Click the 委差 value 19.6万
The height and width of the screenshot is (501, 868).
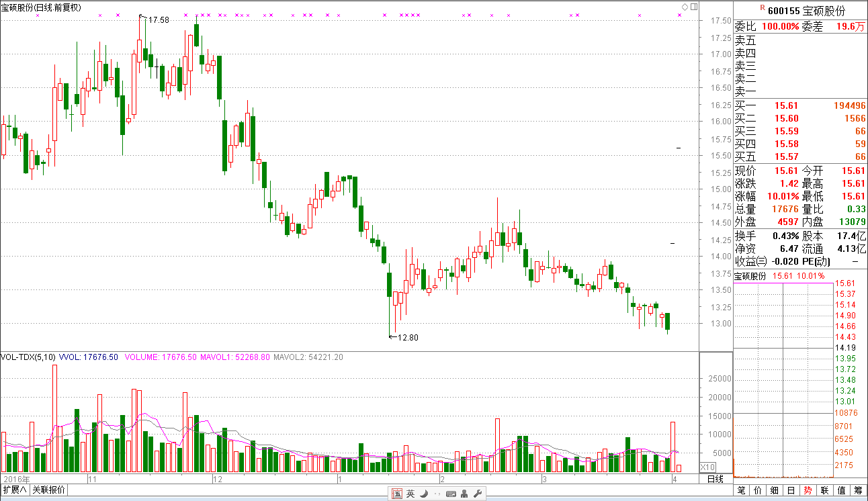coord(851,27)
